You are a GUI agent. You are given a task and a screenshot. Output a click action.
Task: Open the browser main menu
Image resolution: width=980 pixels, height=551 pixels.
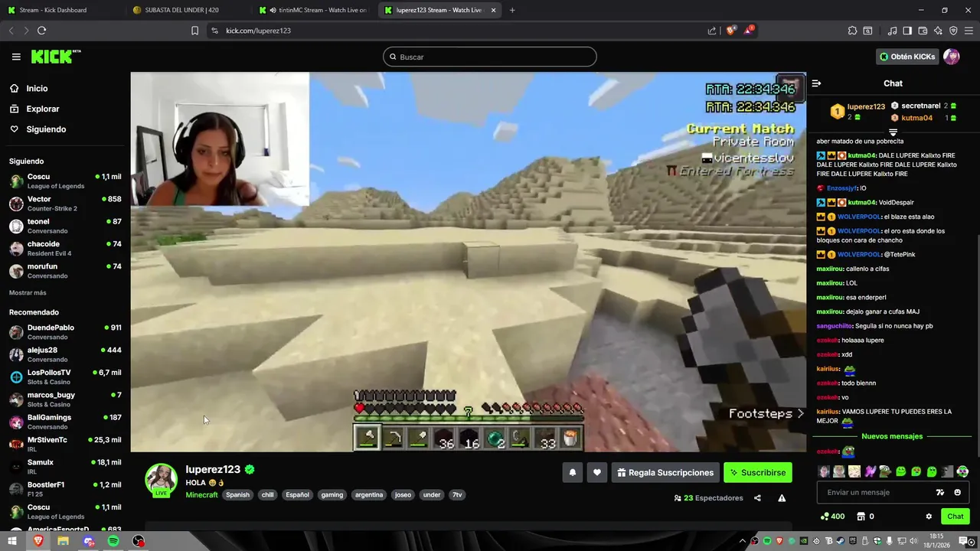[x=969, y=31]
